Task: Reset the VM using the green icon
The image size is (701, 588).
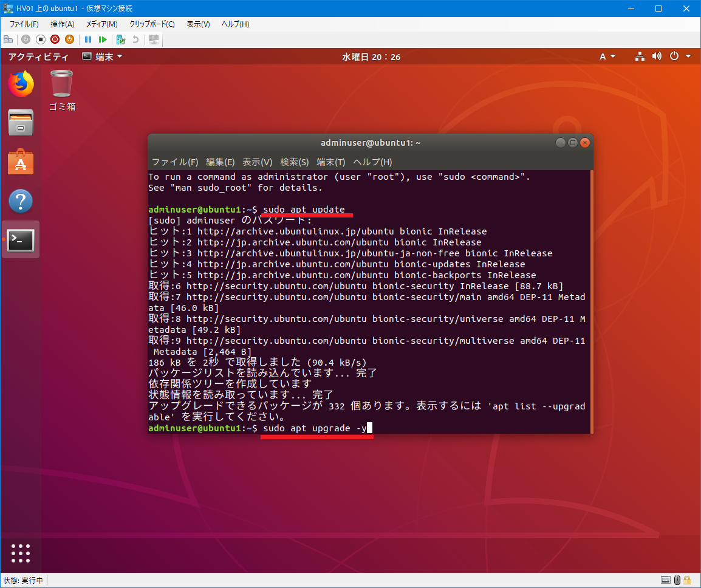Action: point(103,39)
